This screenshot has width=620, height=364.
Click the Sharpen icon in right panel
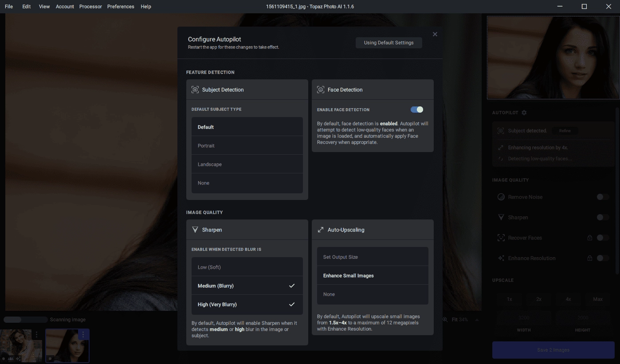click(x=501, y=217)
